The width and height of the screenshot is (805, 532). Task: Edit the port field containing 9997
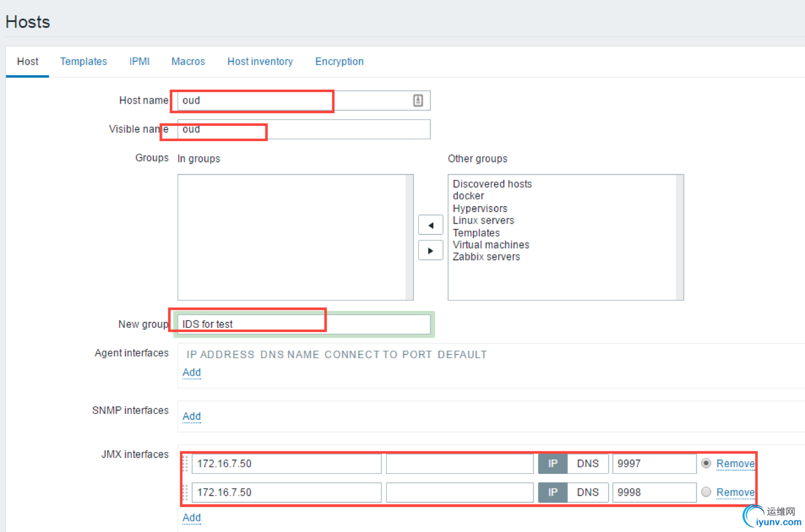[x=654, y=464]
